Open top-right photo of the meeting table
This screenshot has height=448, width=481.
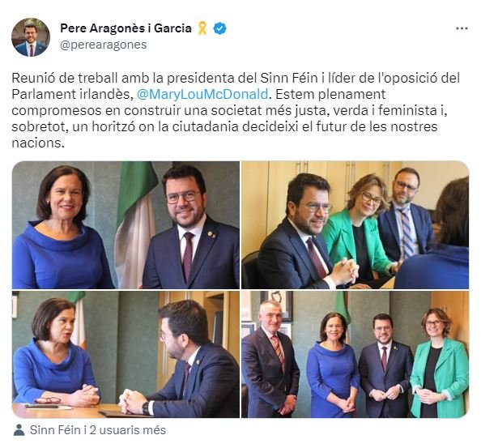click(355, 225)
